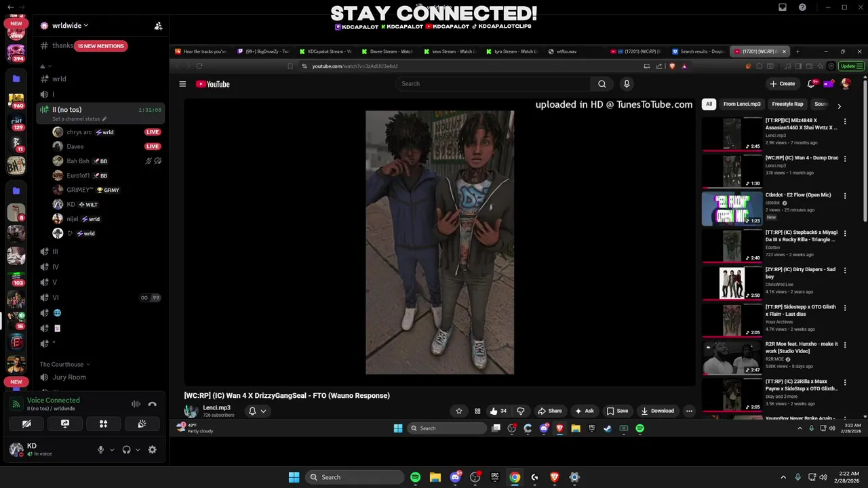
Task: Save the video to a playlist
Action: click(617, 411)
